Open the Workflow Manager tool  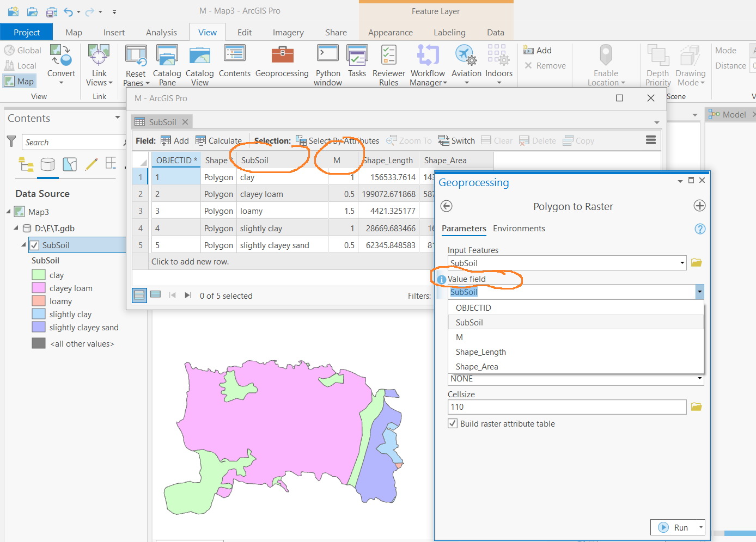coord(428,64)
